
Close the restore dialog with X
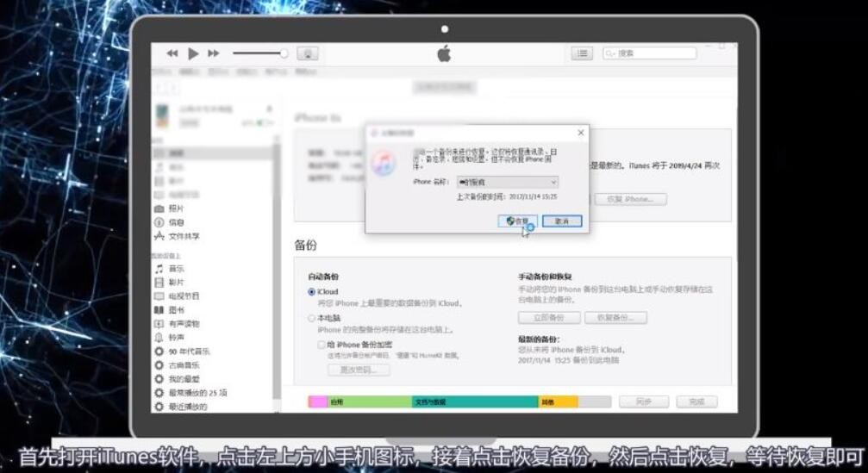(581, 133)
